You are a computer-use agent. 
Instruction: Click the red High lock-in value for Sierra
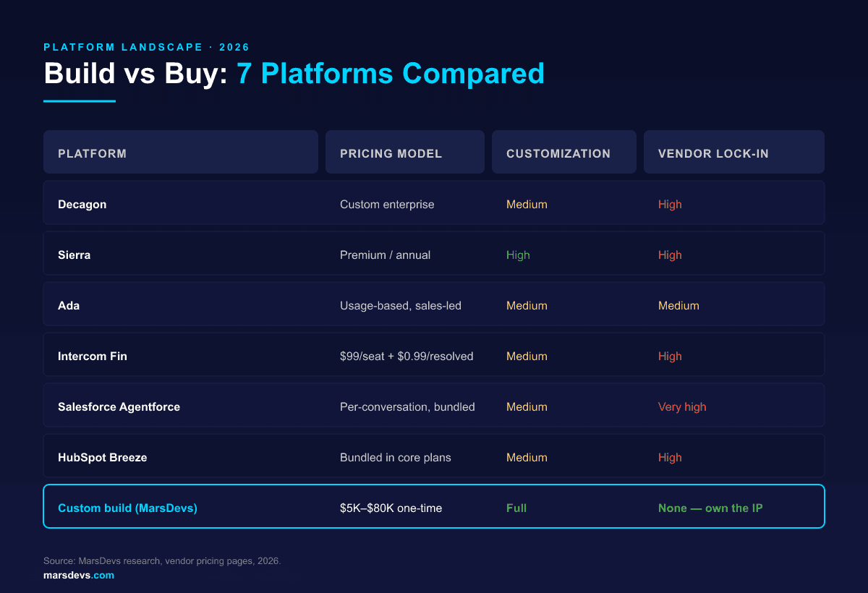pos(670,255)
